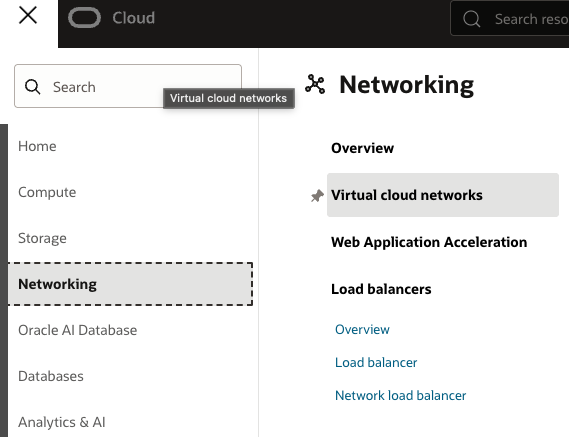
Task: Click the Load balancers section heading
Action: click(x=381, y=289)
